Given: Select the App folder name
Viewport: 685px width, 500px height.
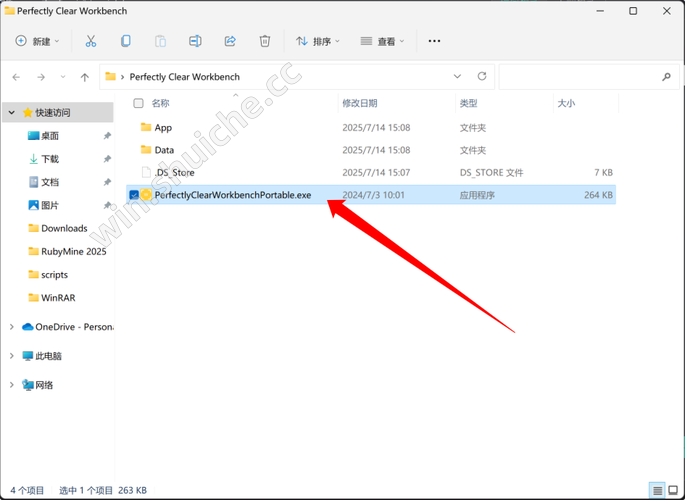Looking at the screenshot, I should [163, 128].
